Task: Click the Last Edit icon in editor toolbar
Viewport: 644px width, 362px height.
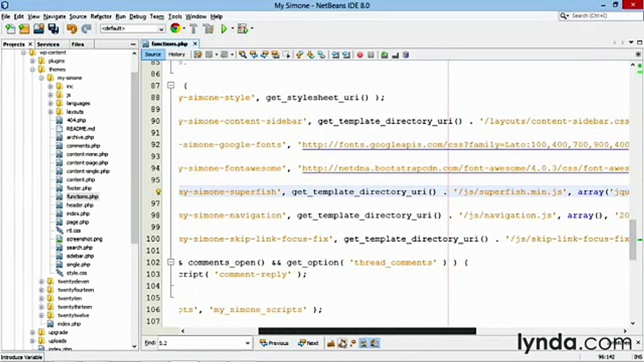Action: [198, 55]
